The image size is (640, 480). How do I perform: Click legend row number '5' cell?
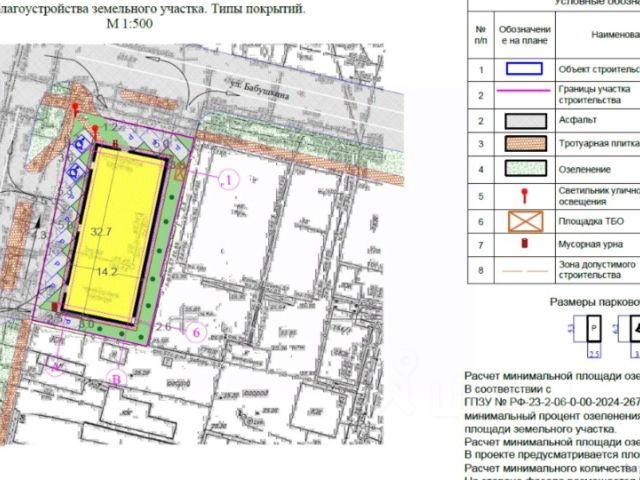click(x=481, y=196)
